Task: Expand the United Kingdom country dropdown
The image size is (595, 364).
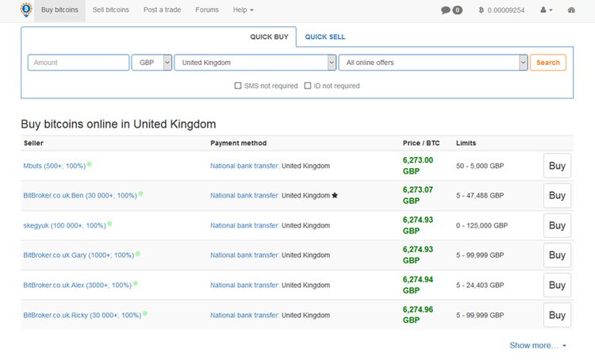Action: pyautogui.click(x=255, y=63)
